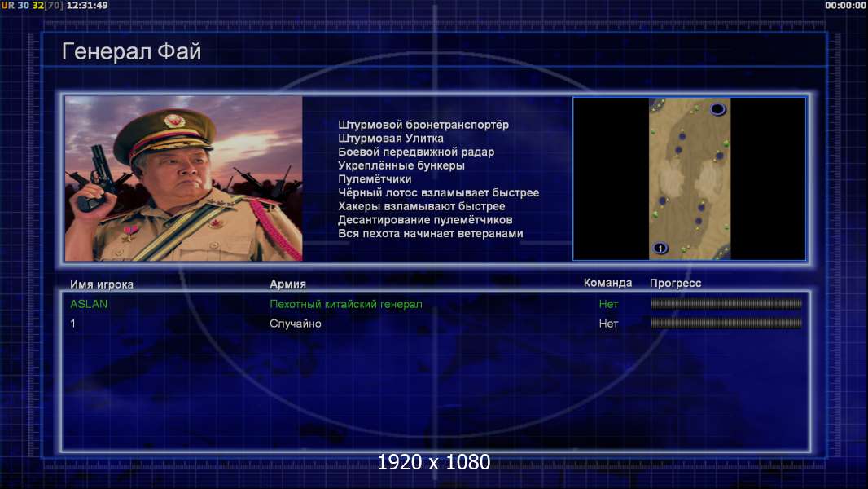Click 'Штурмовая Улитка' ability line
The height and width of the screenshot is (489, 868).
coord(391,139)
